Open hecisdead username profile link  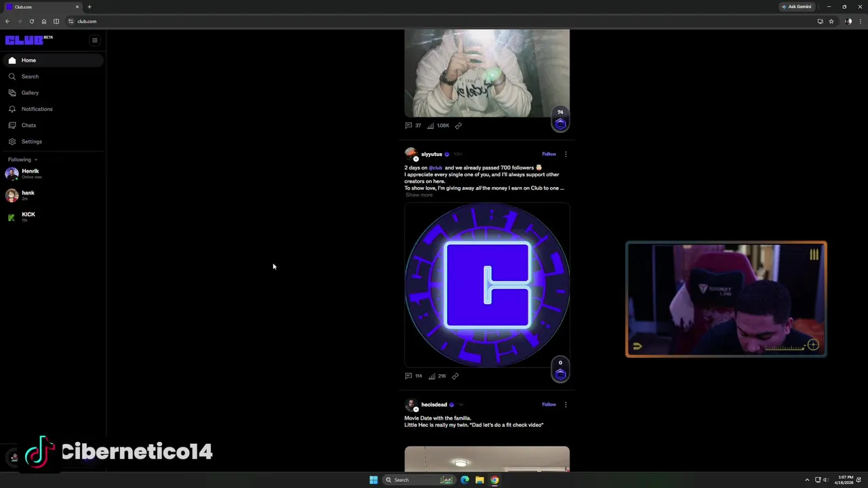point(434,405)
